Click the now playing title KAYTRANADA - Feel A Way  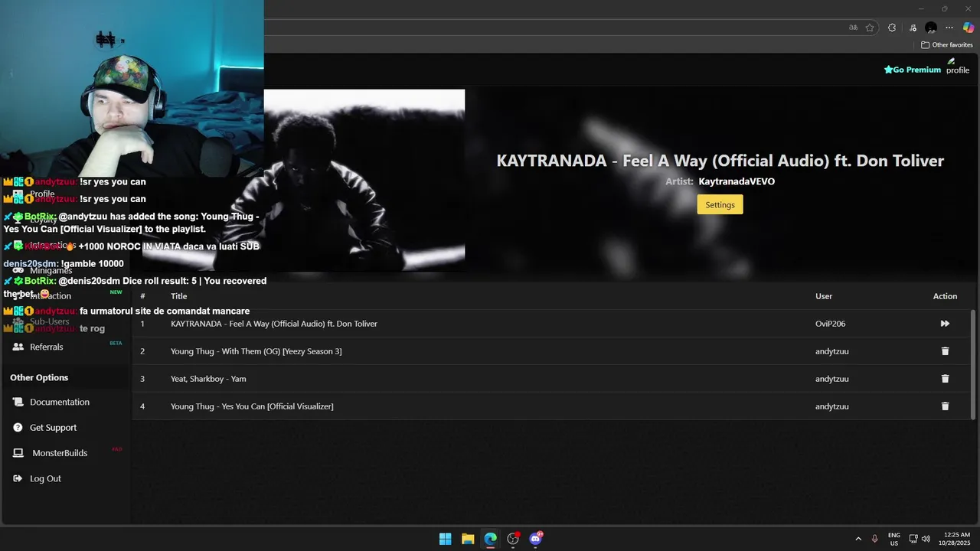720,161
